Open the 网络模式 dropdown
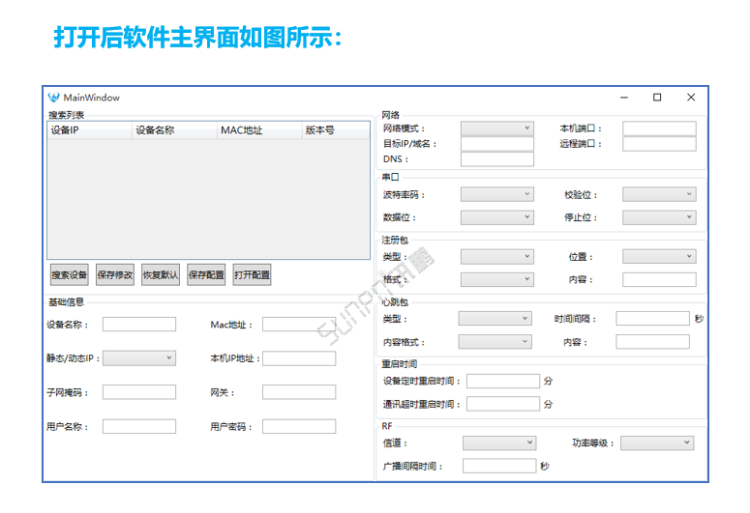The width and height of the screenshot is (750, 513). pos(497,128)
